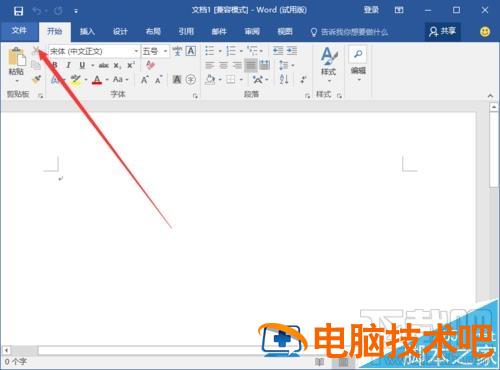Click the Text Effects A icon
The image size is (500, 370).
(x=56, y=80)
